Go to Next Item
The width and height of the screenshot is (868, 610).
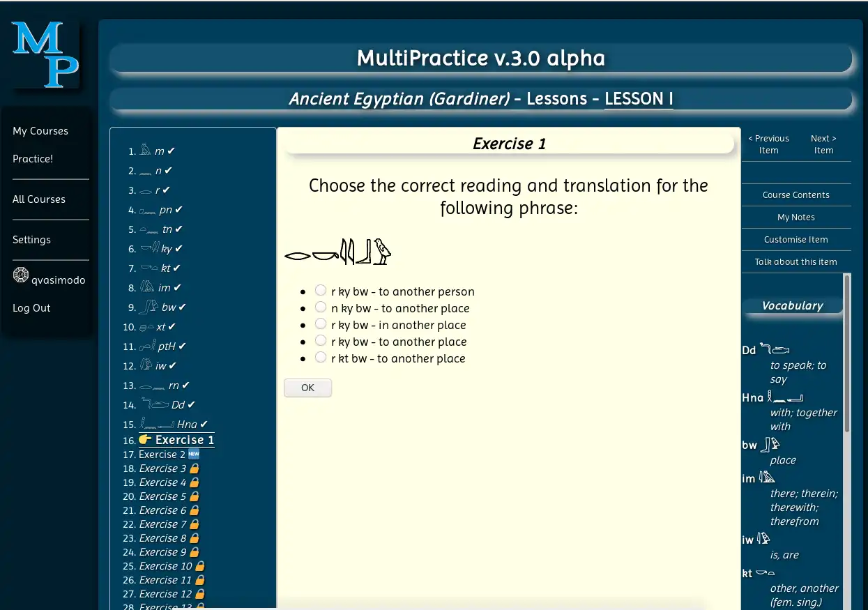click(x=823, y=144)
